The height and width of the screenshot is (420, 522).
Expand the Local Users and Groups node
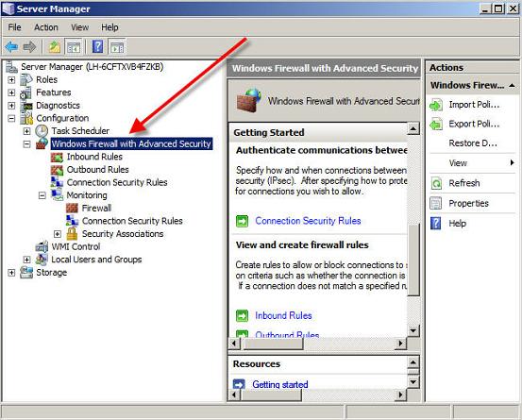pyautogui.click(x=27, y=260)
